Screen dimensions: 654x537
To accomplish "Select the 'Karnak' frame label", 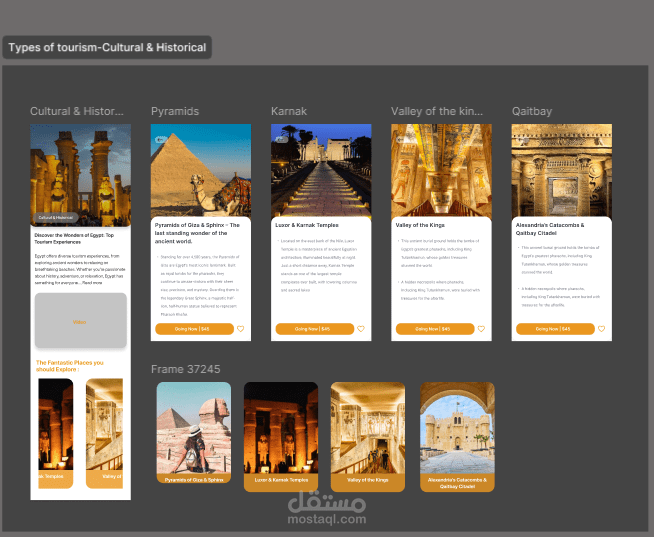I will tap(289, 111).
